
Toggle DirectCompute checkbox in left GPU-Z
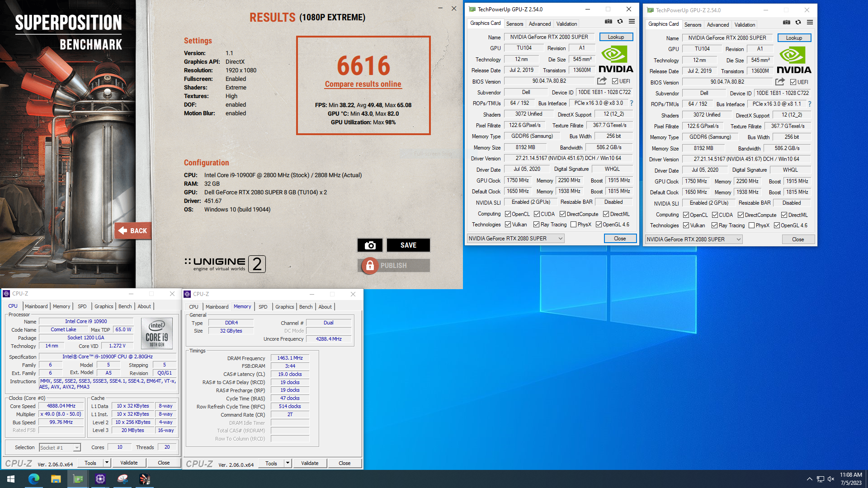click(562, 214)
